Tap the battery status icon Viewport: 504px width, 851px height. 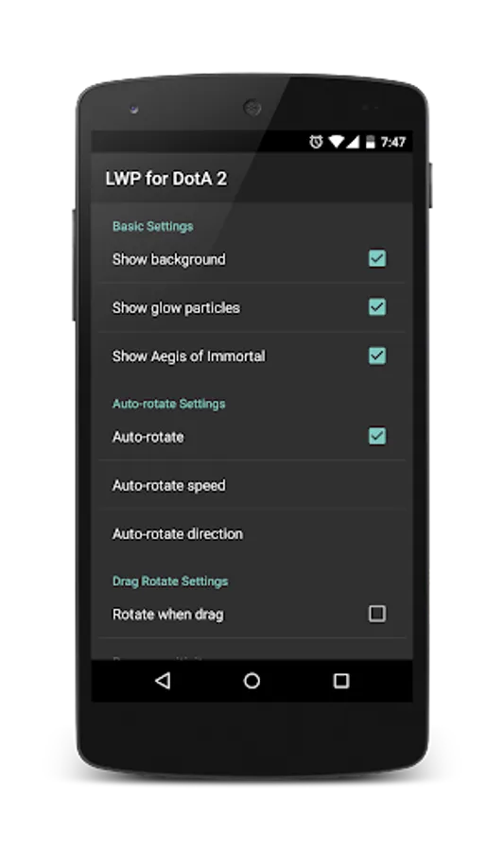(370, 142)
